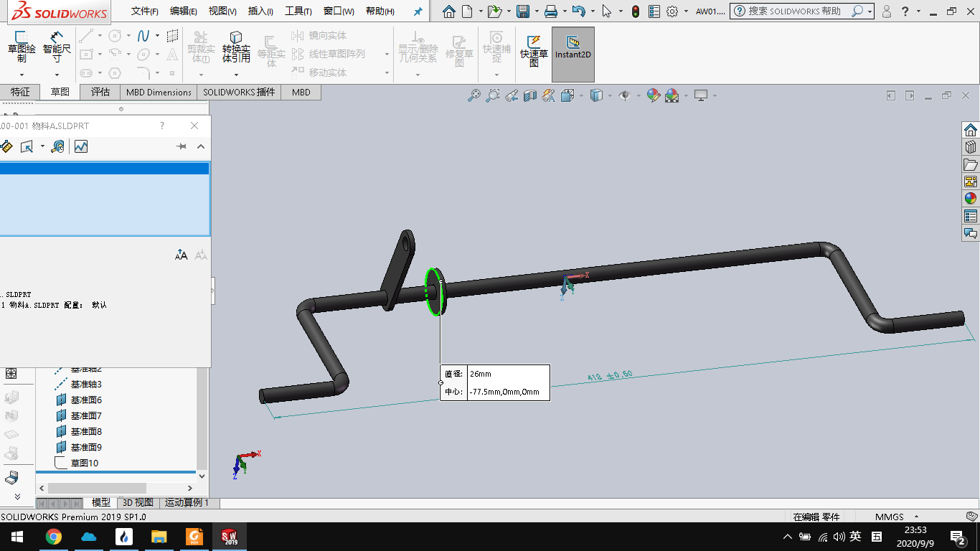Open the Tools (工具) menu
Image resolution: width=980 pixels, height=551 pixels.
[x=298, y=11]
